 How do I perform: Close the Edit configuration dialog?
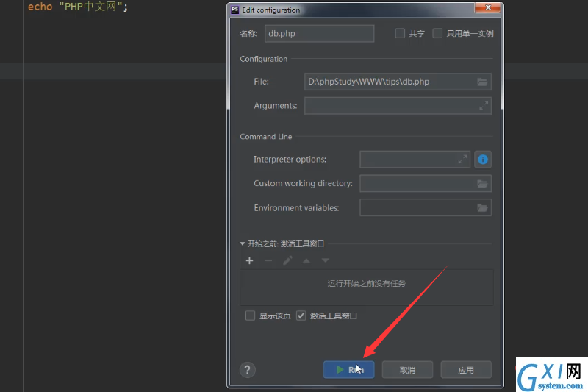point(487,7)
